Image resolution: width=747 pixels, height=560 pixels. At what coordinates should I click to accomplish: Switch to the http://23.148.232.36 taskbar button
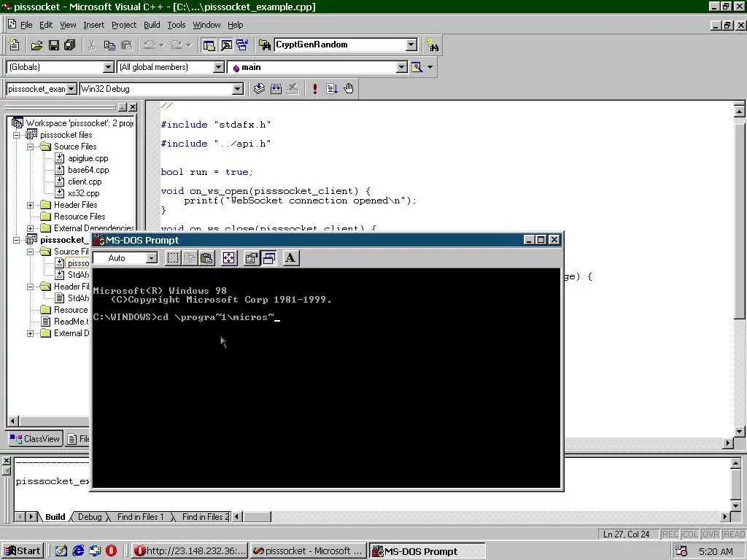189,551
